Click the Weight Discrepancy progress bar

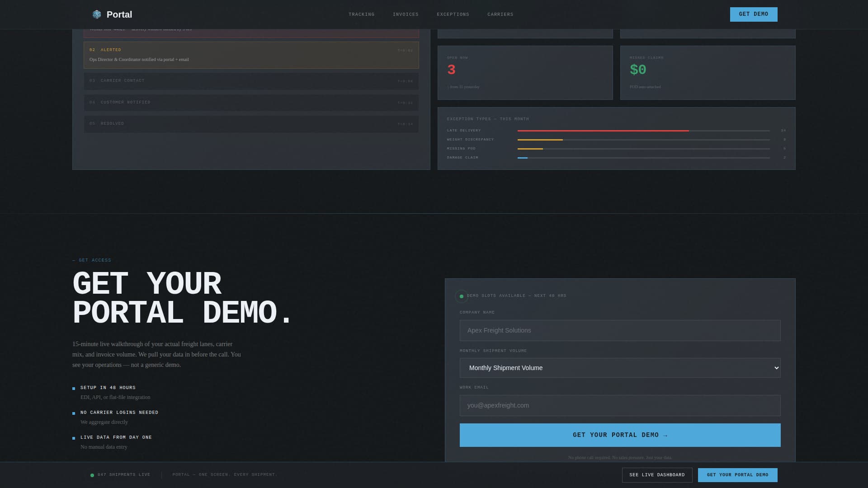point(644,140)
